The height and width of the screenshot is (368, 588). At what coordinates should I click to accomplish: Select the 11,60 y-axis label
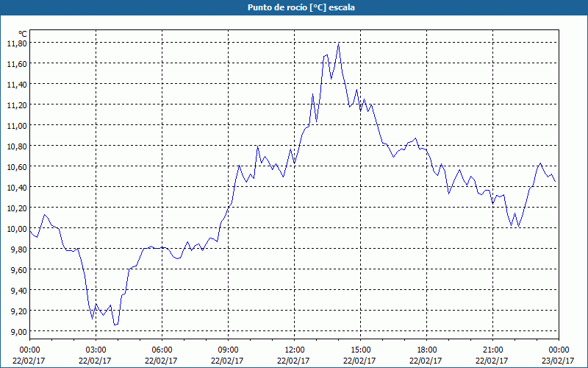click(17, 64)
